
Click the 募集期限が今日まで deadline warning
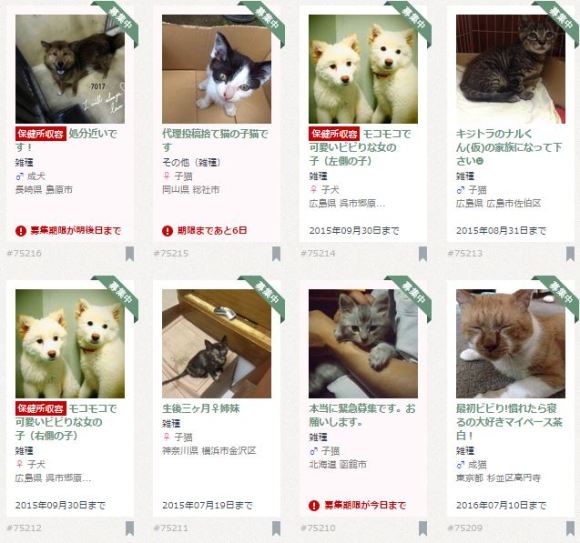coord(357,505)
